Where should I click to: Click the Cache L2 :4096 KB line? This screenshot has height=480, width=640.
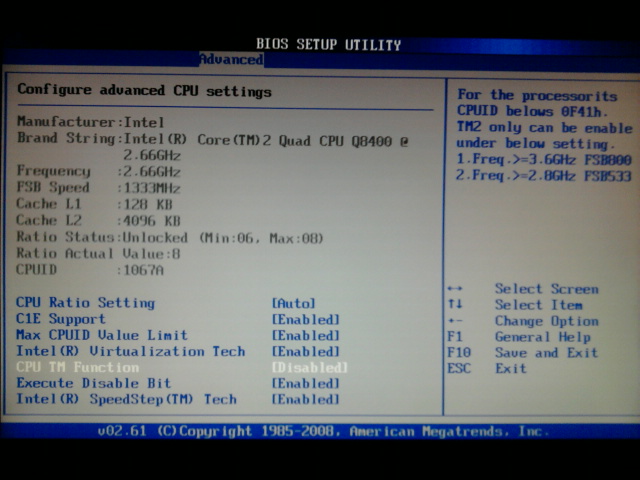coord(98,220)
